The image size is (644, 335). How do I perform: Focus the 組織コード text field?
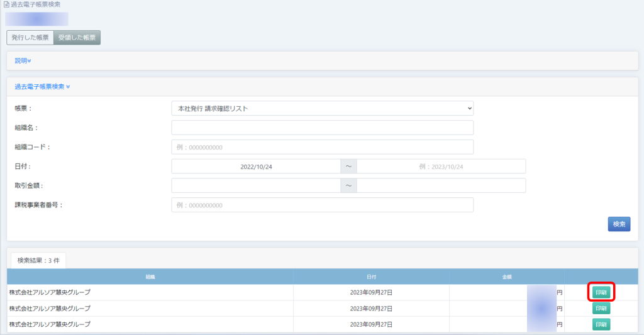[x=322, y=148]
